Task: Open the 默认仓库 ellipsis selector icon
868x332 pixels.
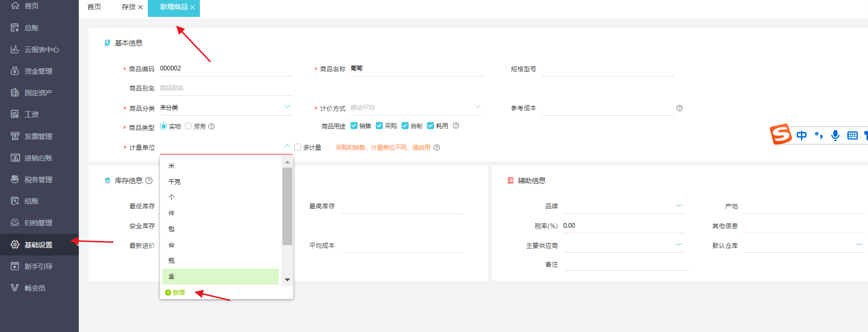Action: [x=859, y=245]
